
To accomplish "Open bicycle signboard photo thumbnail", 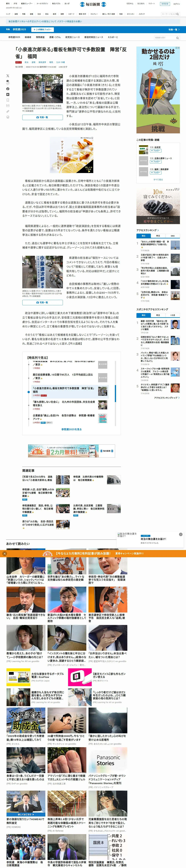I will [43, 272].
